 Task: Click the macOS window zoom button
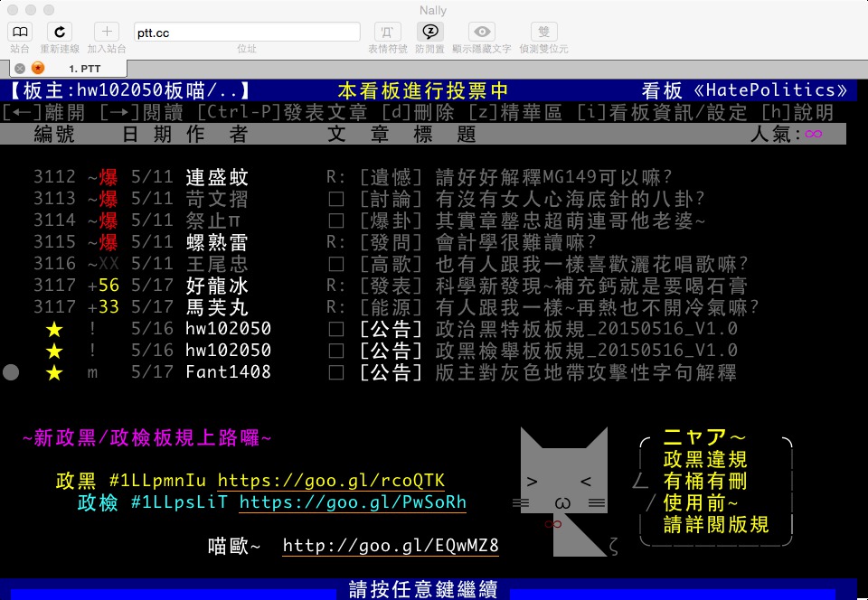tap(49, 10)
